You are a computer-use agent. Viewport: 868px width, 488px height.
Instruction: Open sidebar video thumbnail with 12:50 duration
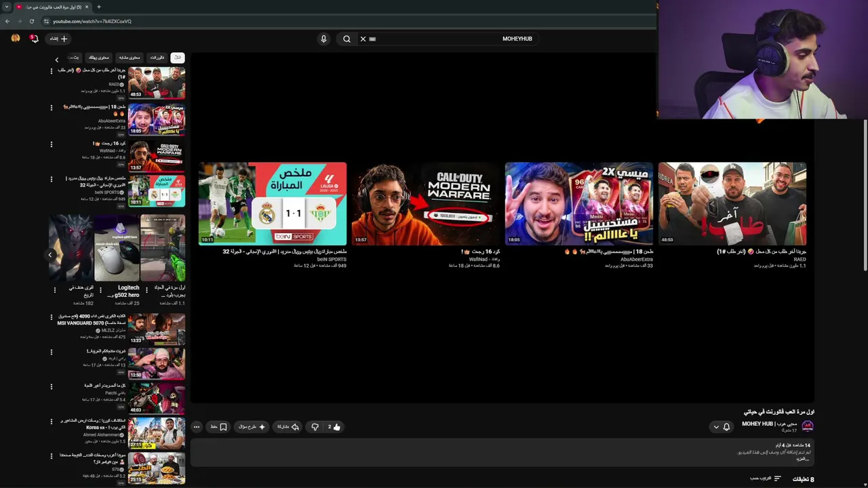157,364
